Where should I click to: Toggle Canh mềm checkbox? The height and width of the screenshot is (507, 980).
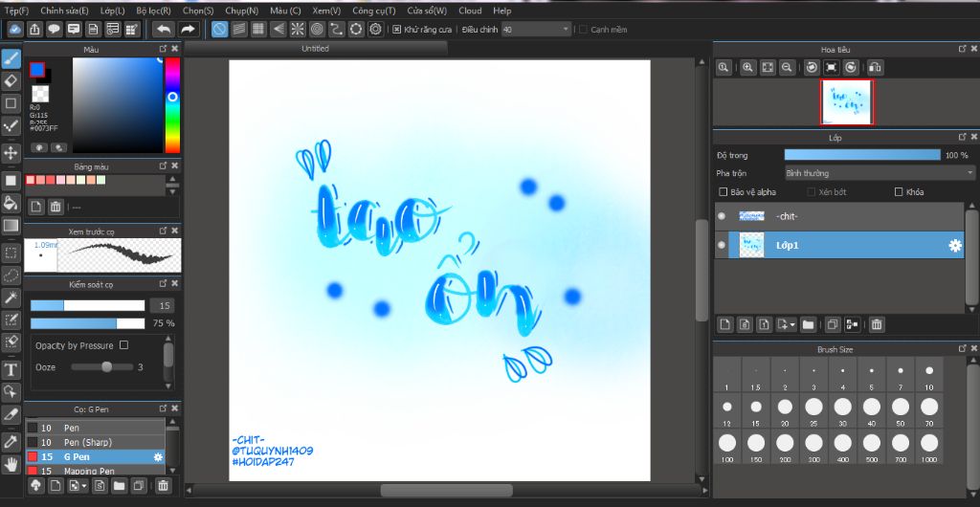pyautogui.click(x=583, y=30)
